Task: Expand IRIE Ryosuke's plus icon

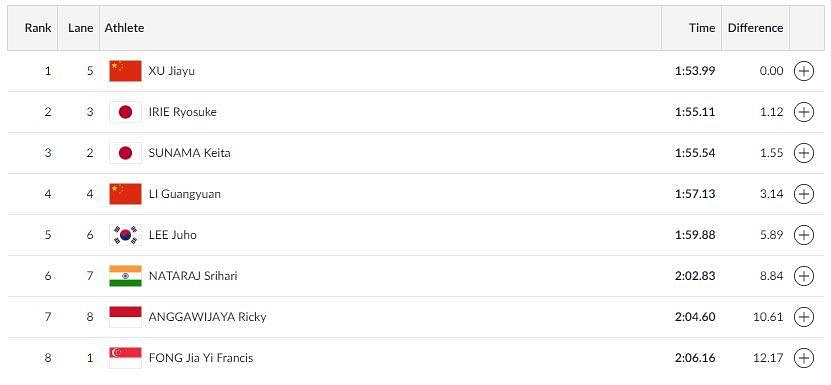Action: [x=803, y=112]
